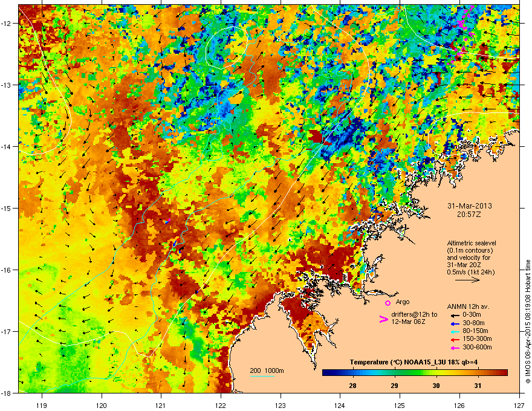Screen dimensions: 532x411
Task: Click longitude label 123 on the axis
Action: click(281, 405)
